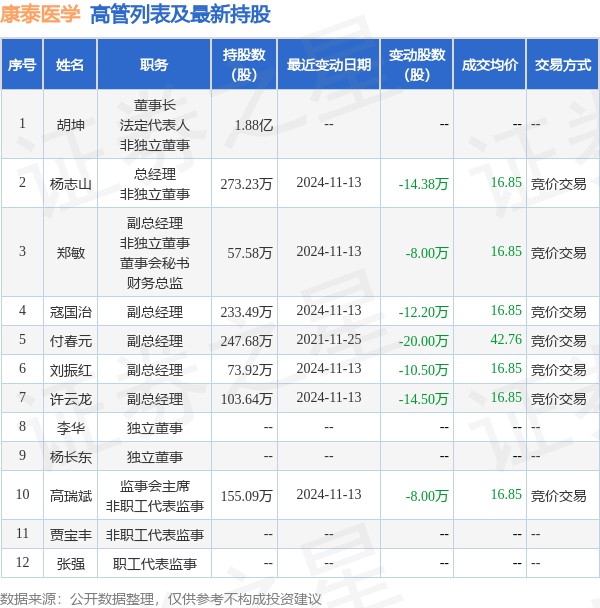Click 监事会主席 in 高瑞斌's row
600x608 pixels.
coord(154,486)
